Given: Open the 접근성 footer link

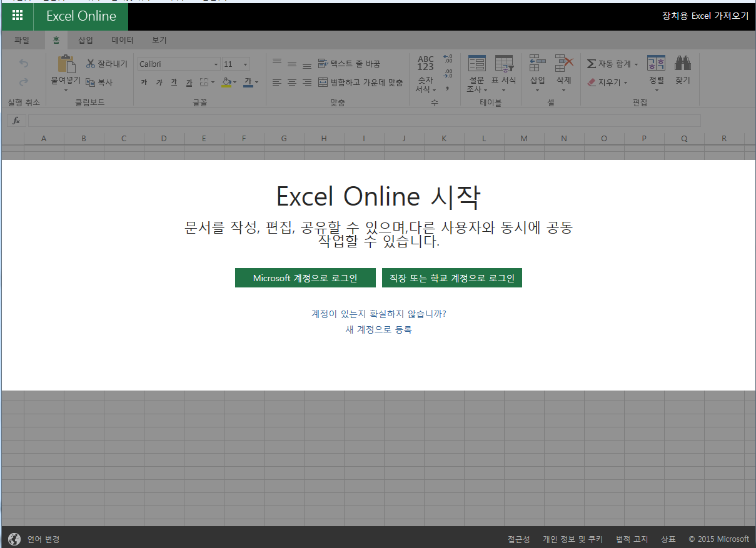Looking at the screenshot, I should coord(519,539).
